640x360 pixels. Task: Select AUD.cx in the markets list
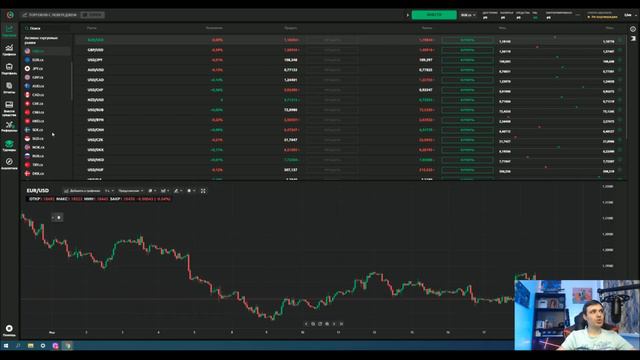pyautogui.click(x=47, y=86)
